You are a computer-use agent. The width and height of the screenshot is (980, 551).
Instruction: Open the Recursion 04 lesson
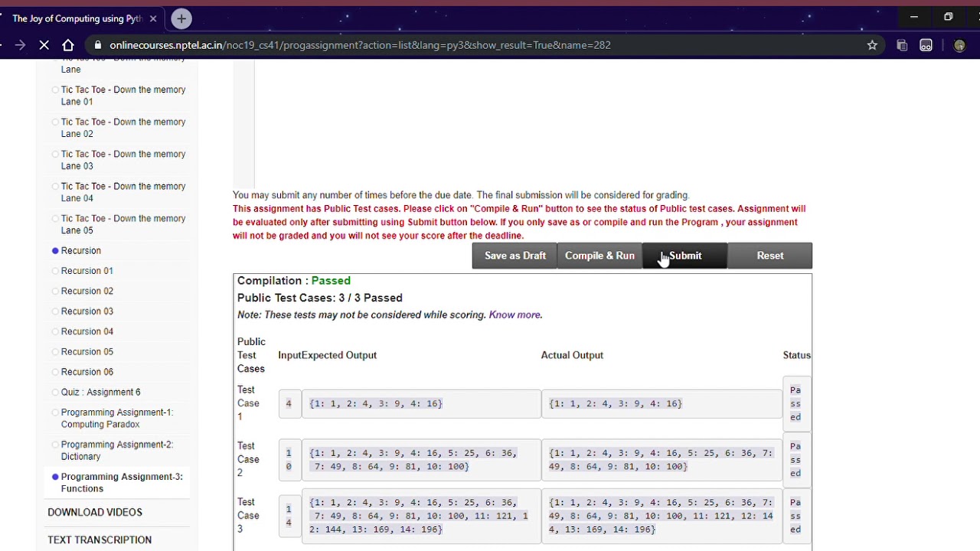click(87, 331)
